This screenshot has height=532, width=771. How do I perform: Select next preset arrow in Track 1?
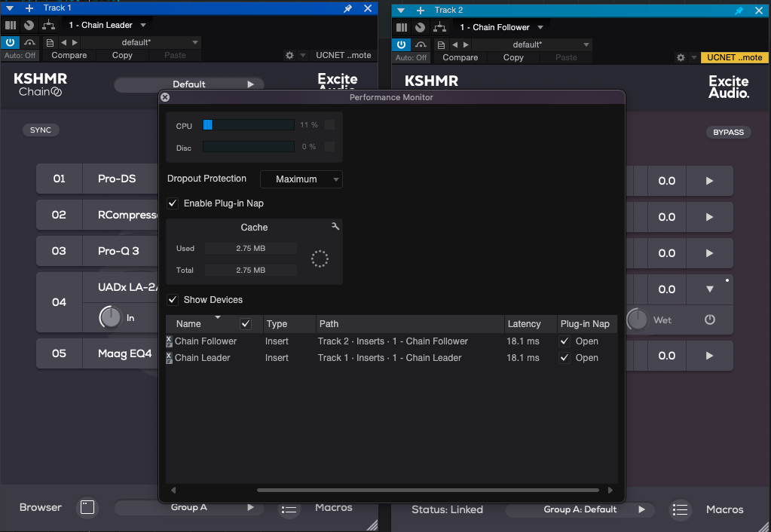pyautogui.click(x=75, y=43)
